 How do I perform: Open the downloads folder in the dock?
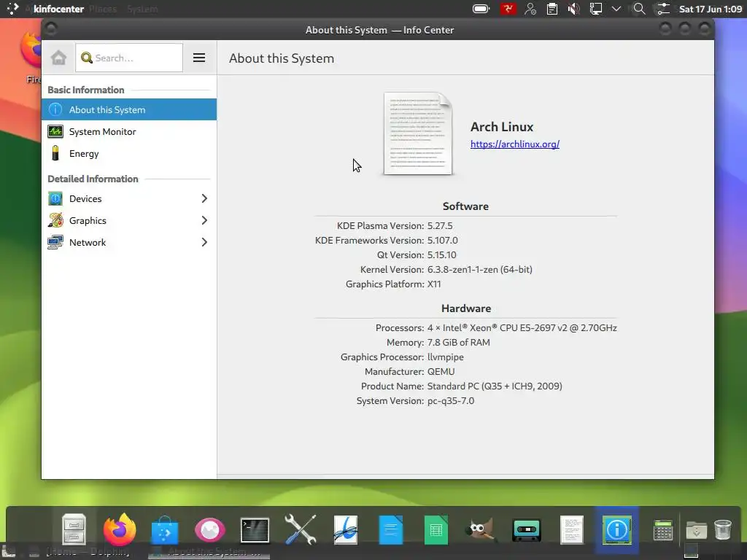(696, 529)
